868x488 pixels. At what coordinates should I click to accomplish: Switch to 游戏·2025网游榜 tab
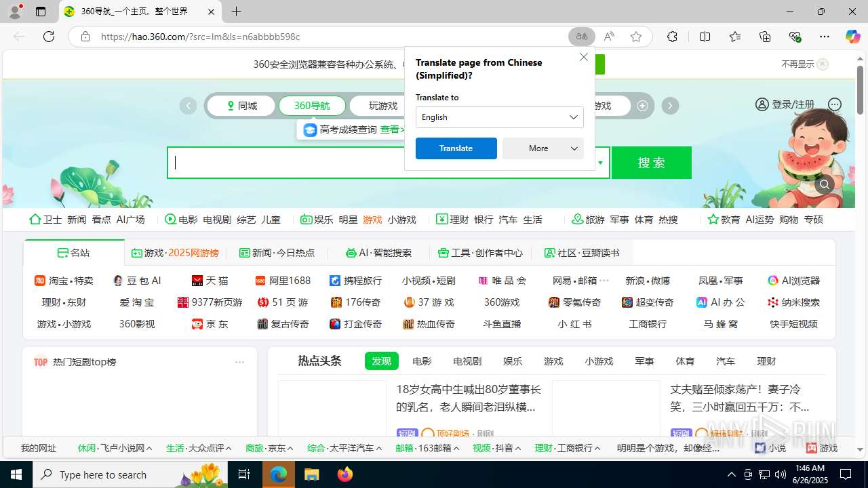[175, 253]
